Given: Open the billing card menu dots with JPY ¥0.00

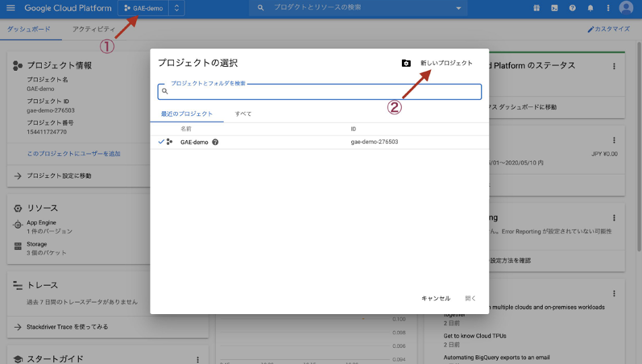Looking at the screenshot, I should click(614, 140).
